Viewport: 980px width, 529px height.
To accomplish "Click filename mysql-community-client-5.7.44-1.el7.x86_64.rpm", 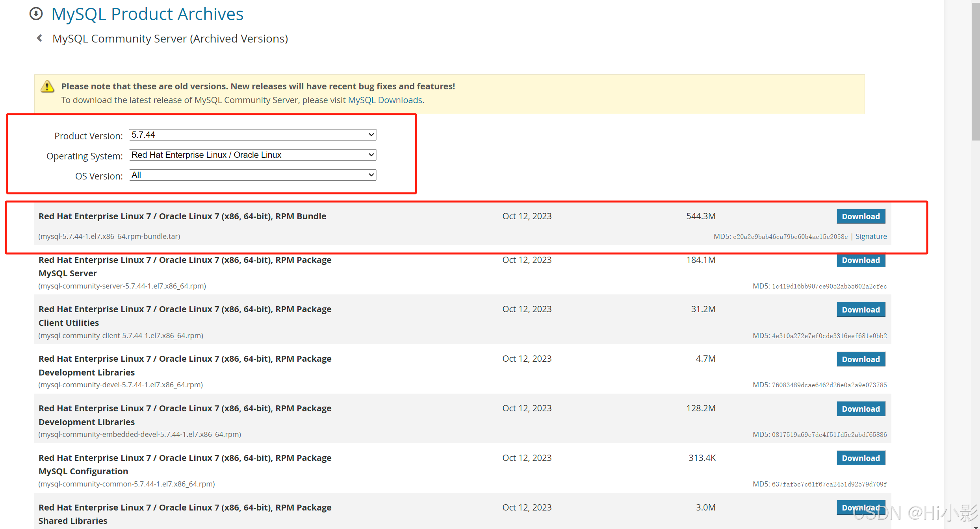I will [x=121, y=335].
